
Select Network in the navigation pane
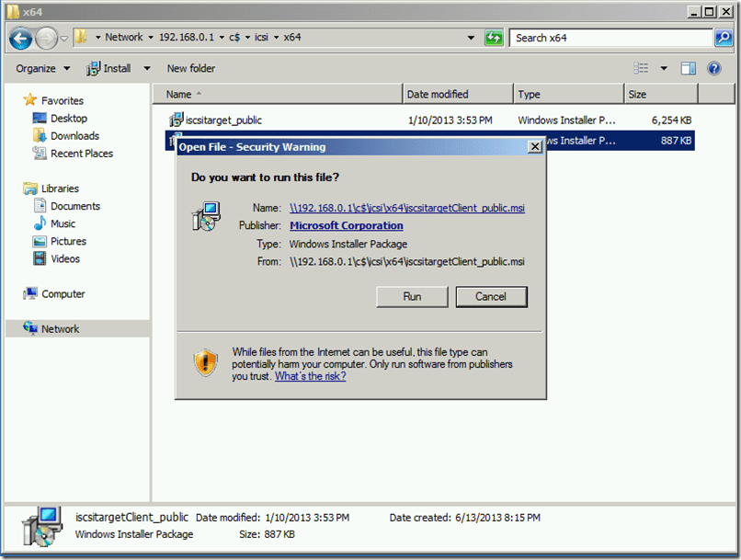tap(60, 328)
